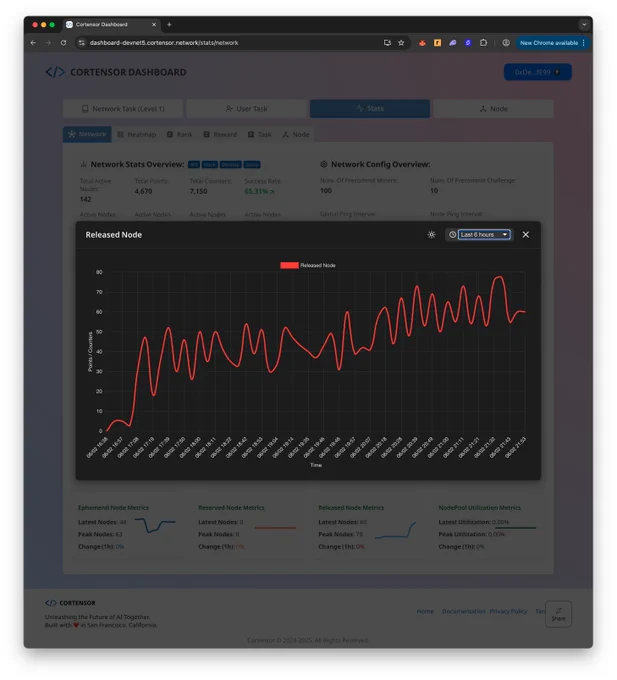Open the Home footer link
617x680 pixels.
click(x=425, y=611)
